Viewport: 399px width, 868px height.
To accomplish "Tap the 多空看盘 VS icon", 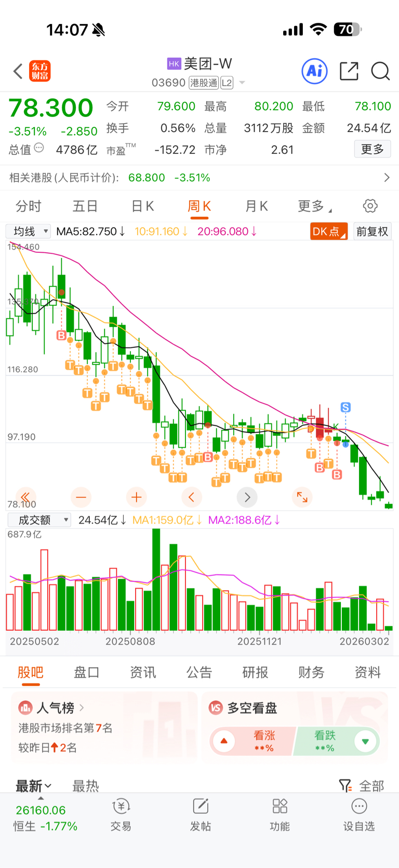I will tap(216, 708).
